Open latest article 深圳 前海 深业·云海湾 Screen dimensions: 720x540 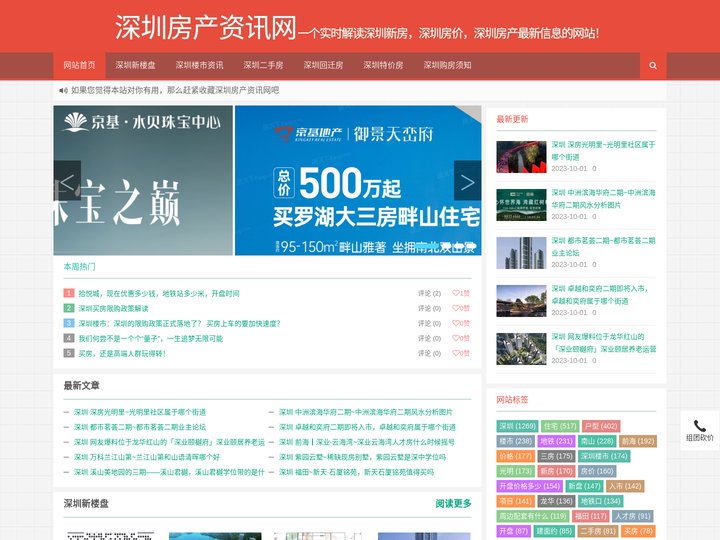(x=366, y=442)
